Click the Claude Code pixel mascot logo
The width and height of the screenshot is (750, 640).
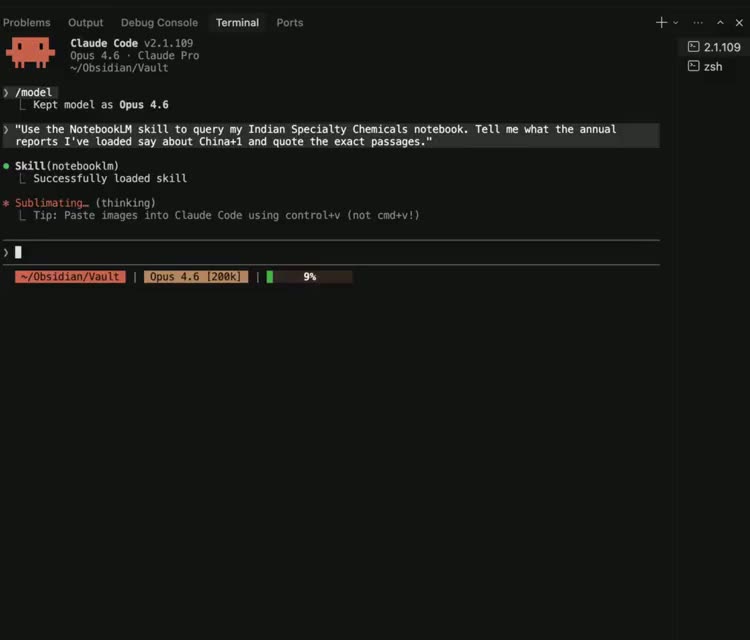30,52
